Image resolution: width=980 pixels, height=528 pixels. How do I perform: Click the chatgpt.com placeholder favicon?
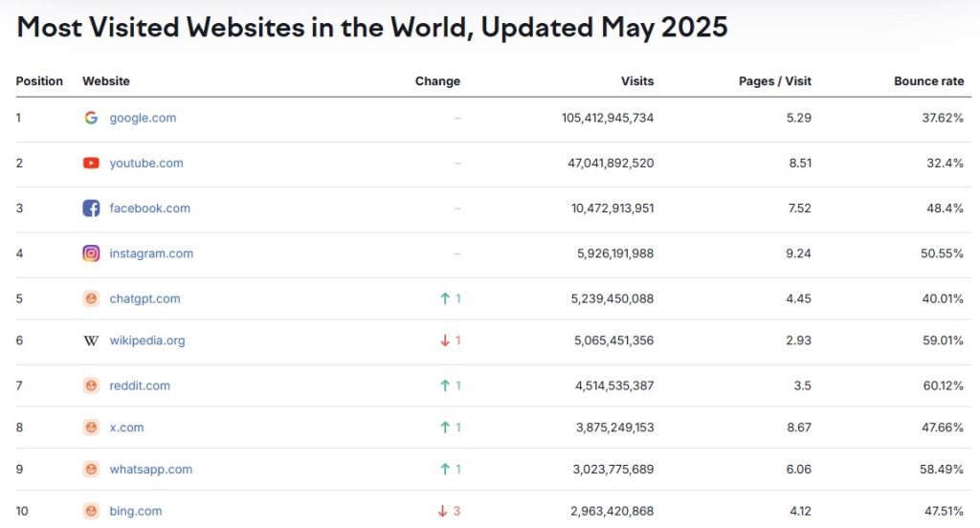91,298
